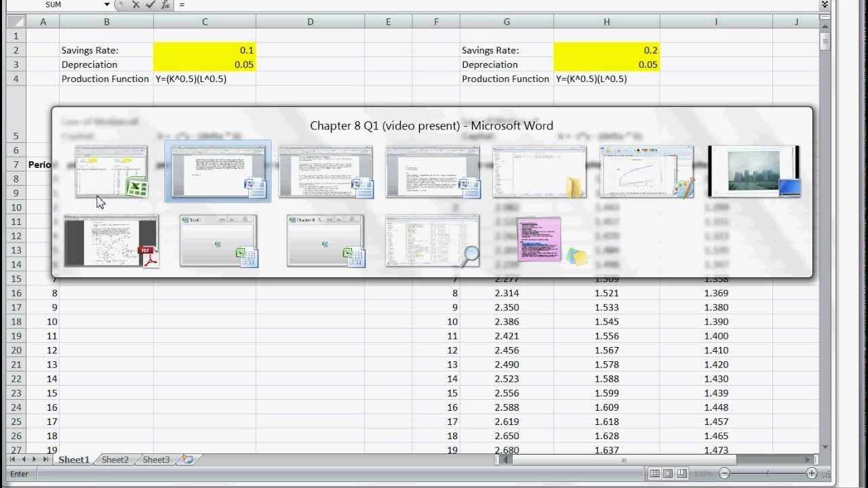Switch to Sheet3 tab
Screen dimensions: 868x488
(156, 460)
